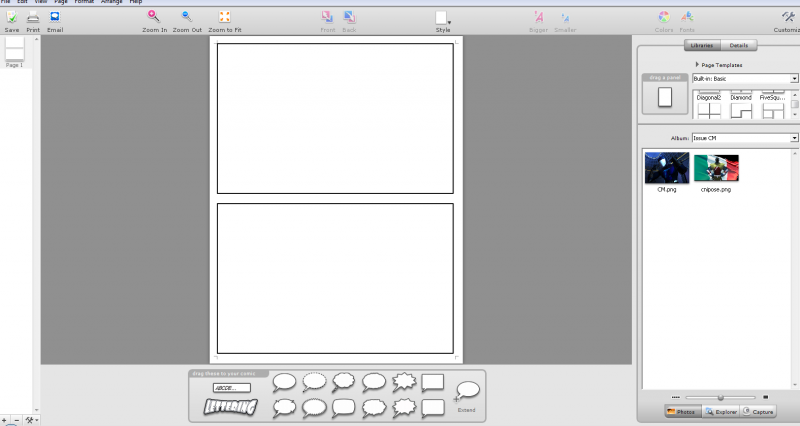This screenshot has height=426, width=800.
Task: Pick the bottom-row rounded rectangle balloon
Action: tap(343, 408)
